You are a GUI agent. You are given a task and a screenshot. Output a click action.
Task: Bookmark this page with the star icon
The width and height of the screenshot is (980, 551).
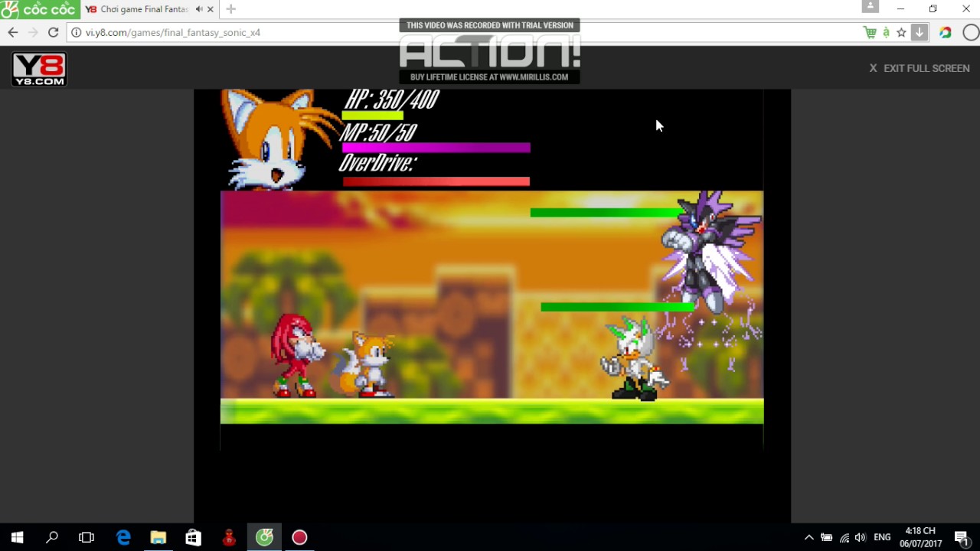pos(901,32)
